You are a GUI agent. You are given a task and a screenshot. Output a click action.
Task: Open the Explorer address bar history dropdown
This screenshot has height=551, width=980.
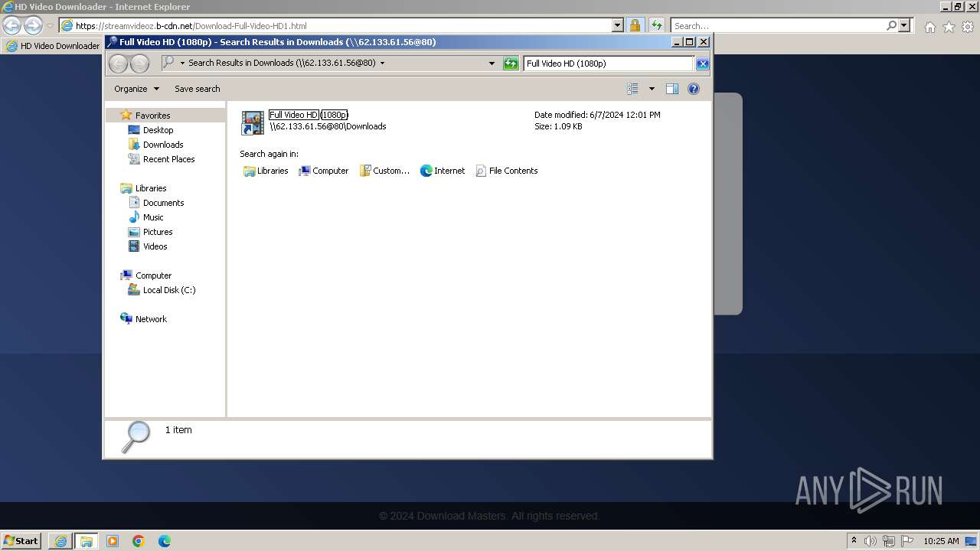pyautogui.click(x=492, y=64)
